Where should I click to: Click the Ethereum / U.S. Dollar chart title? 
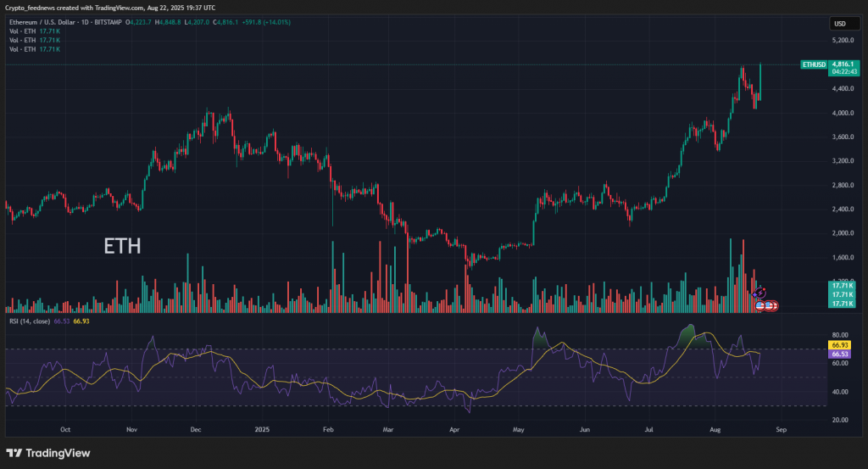coord(64,23)
